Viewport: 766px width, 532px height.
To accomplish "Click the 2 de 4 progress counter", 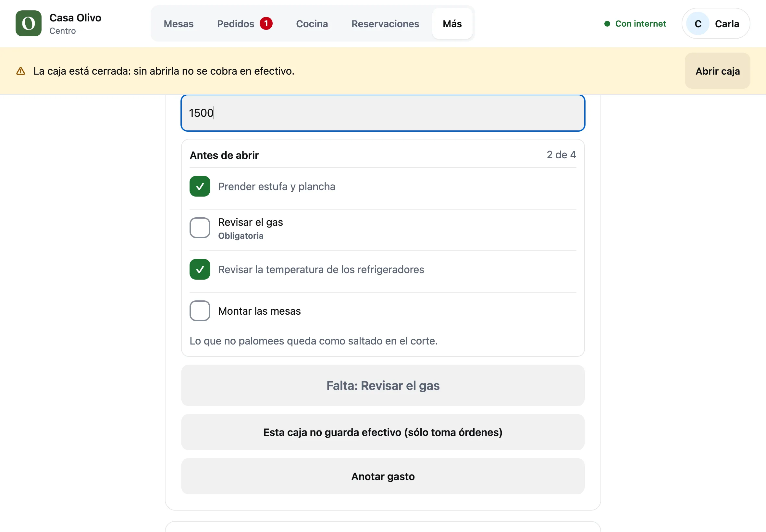I will pyautogui.click(x=561, y=155).
